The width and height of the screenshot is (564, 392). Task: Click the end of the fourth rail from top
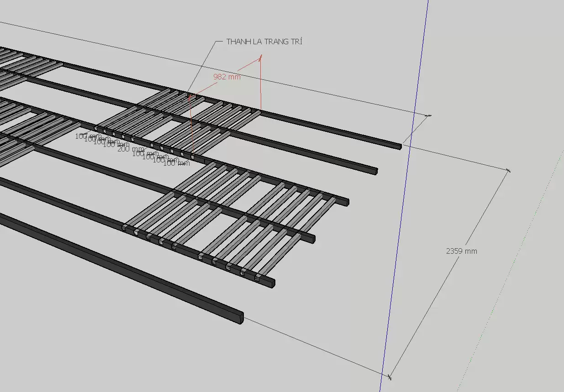(313, 238)
